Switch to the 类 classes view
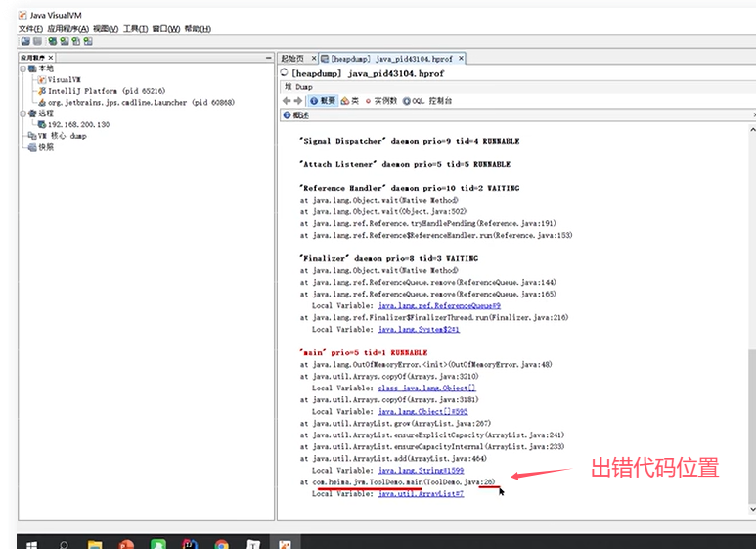The width and height of the screenshot is (756, 549). pyautogui.click(x=350, y=101)
